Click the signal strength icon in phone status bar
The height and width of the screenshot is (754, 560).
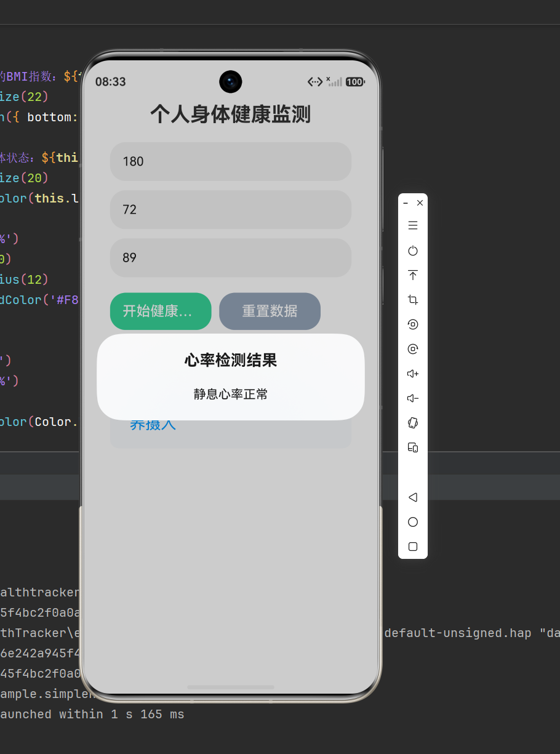pyautogui.click(x=334, y=81)
